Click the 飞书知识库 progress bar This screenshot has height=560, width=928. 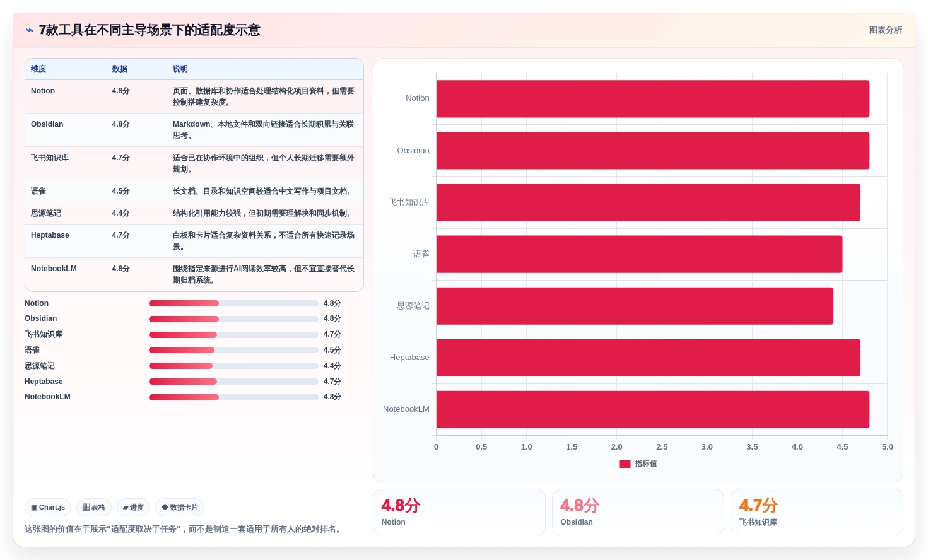(233, 335)
